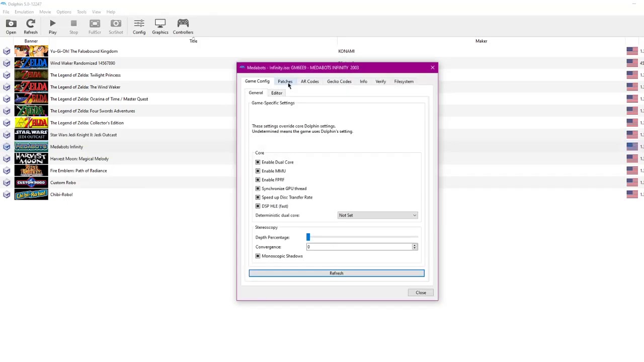
Task: Sort game list by Maker column
Action: coord(481,41)
